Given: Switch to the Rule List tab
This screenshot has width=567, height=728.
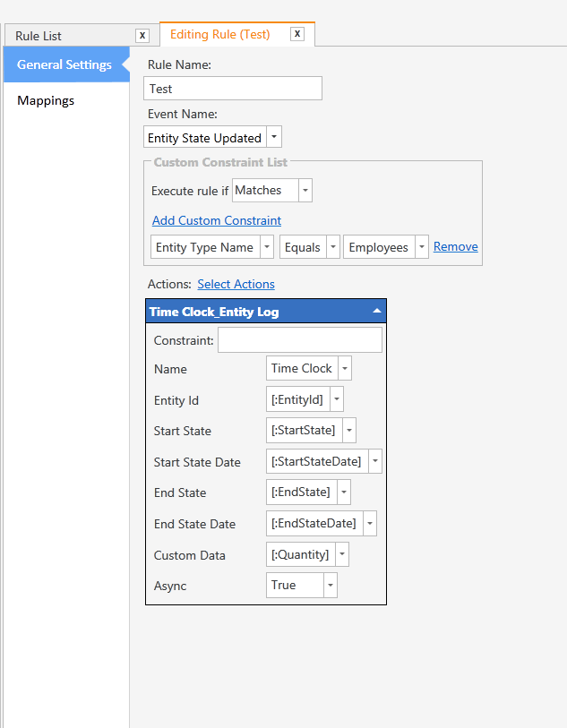Looking at the screenshot, I should click(x=39, y=36).
